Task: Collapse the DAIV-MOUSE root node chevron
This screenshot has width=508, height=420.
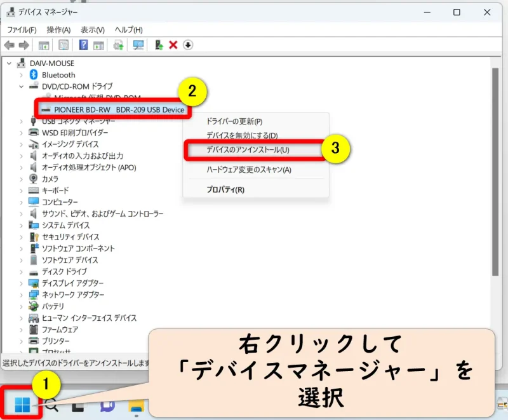Action: pos(10,64)
